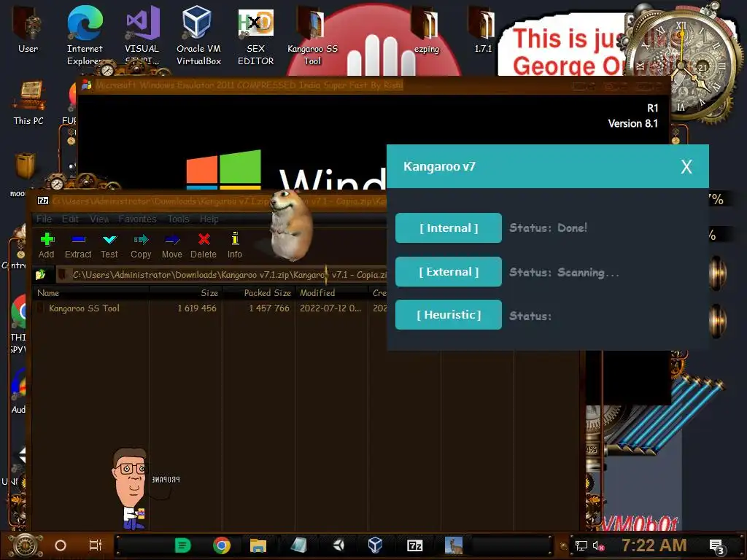Open the 7z icon on the taskbar
Image resolution: width=747 pixels, height=560 pixels.
(415, 545)
